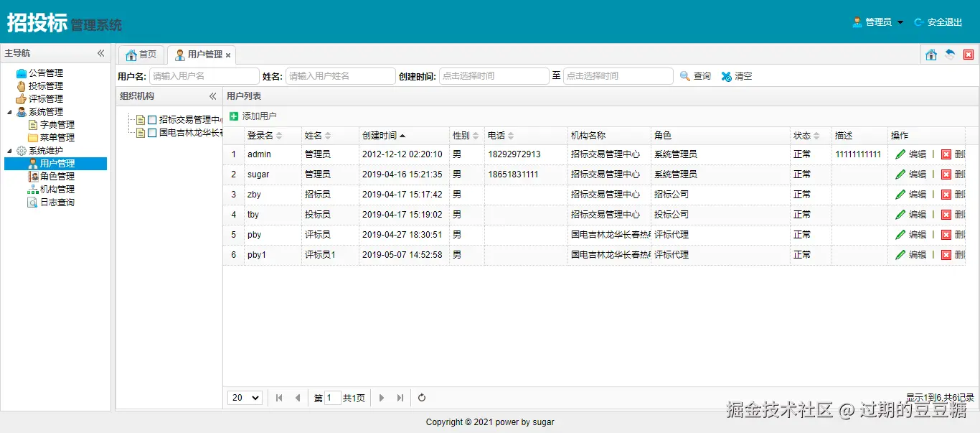Click the back arrow icon in tab toolbar

[x=950, y=55]
